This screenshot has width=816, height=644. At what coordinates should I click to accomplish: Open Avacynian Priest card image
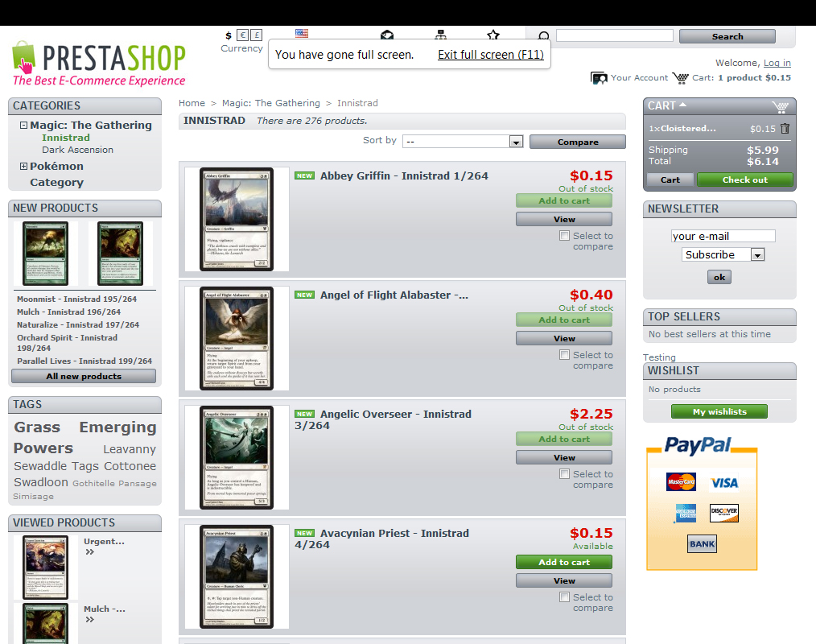click(237, 576)
